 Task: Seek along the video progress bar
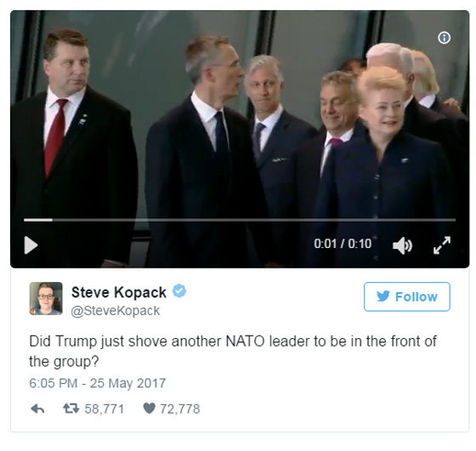(x=240, y=220)
